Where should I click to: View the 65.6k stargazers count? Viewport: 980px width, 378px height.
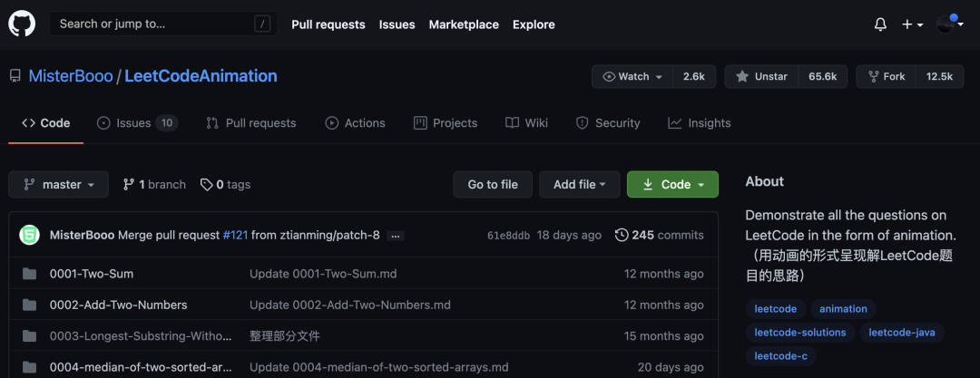[x=823, y=76]
